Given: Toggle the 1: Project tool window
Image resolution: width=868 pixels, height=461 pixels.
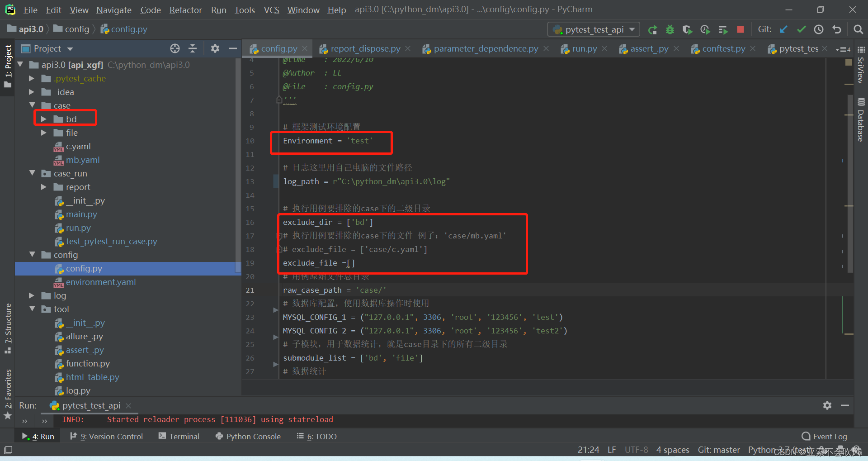Looking at the screenshot, I should 8,66.
